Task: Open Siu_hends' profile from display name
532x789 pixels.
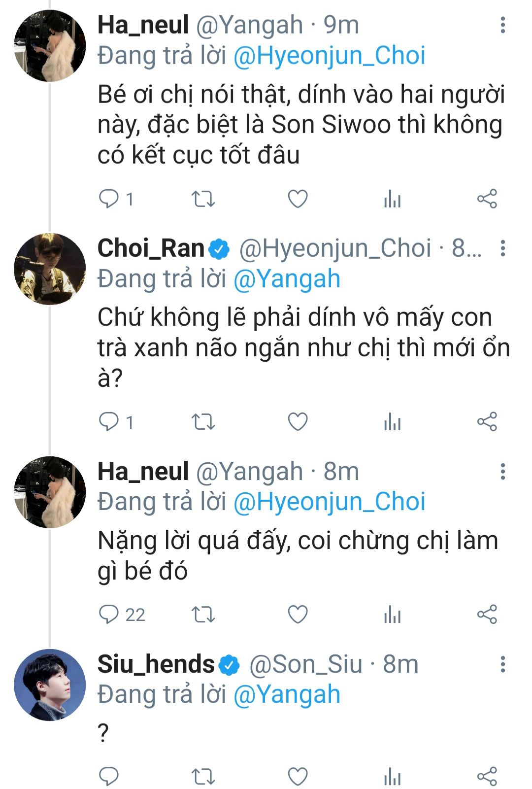Action: [x=156, y=664]
